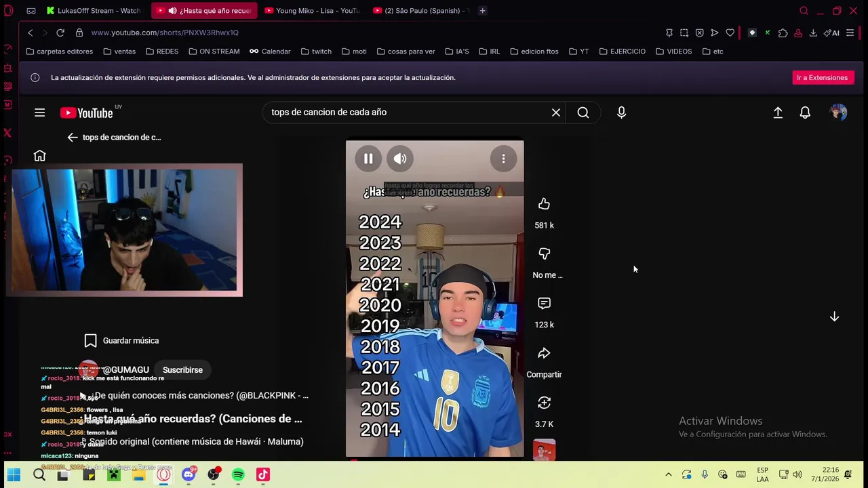Click Guardar música bookmark button
868x488 pixels.
click(121, 340)
